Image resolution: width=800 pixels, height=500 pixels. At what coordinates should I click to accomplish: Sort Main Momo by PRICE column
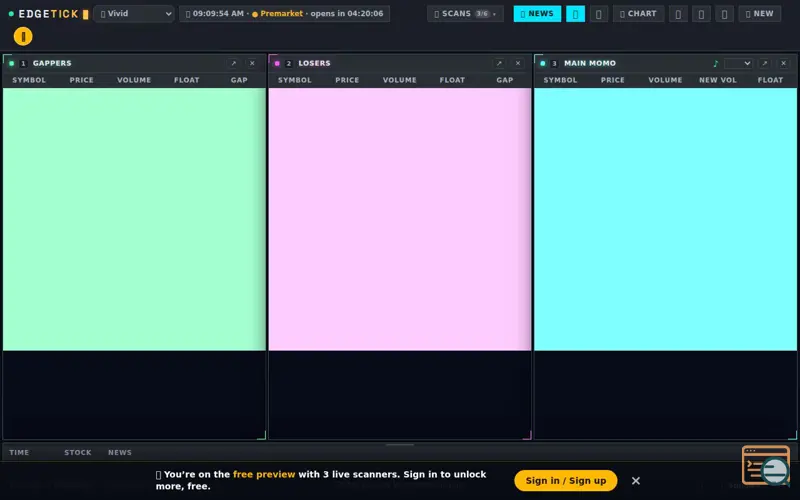pyautogui.click(x=613, y=80)
